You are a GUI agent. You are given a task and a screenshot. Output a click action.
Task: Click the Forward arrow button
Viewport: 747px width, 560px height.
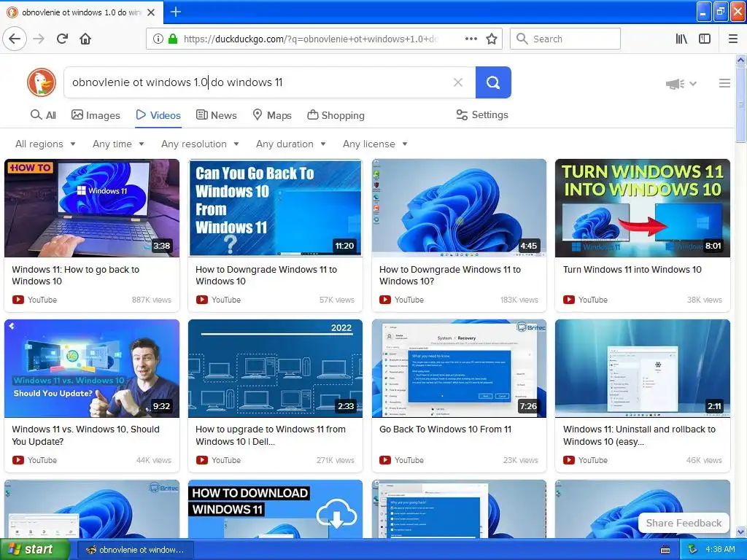click(39, 39)
